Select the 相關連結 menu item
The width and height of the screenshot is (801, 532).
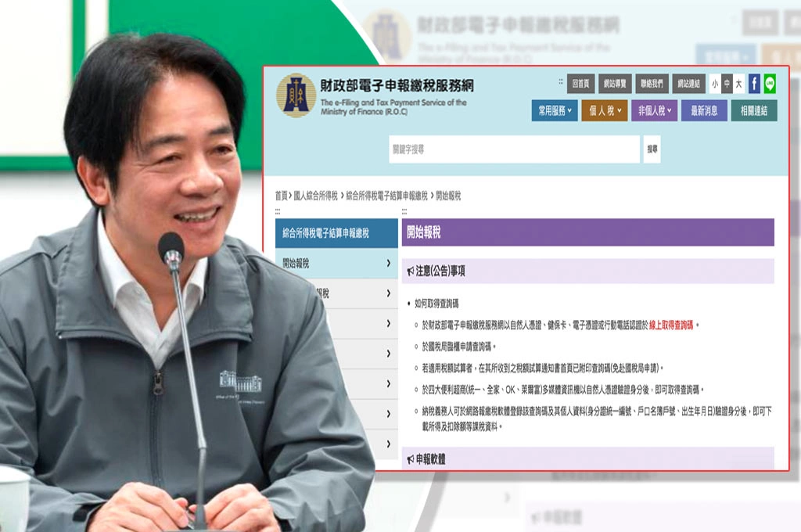click(756, 111)
